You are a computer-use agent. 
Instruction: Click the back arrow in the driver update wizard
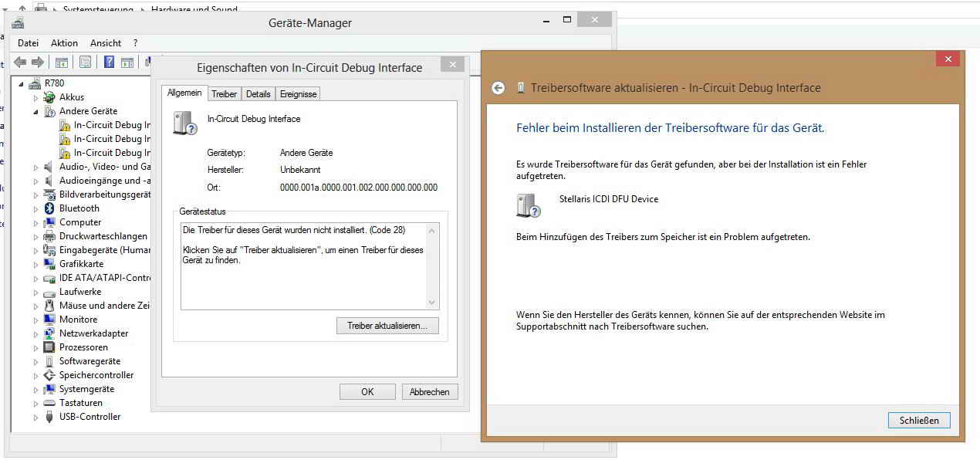point(498,88)
